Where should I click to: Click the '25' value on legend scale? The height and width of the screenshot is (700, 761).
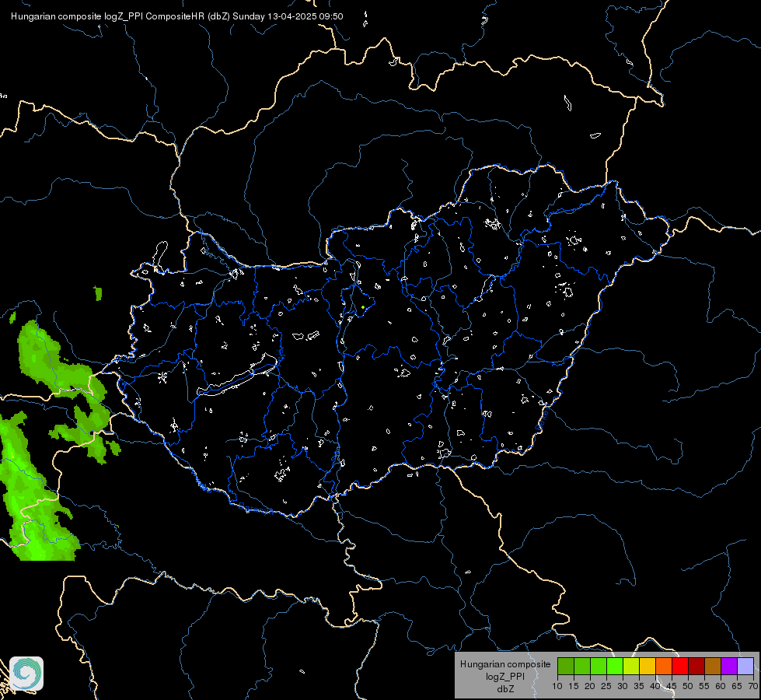(x=606, y=687)
